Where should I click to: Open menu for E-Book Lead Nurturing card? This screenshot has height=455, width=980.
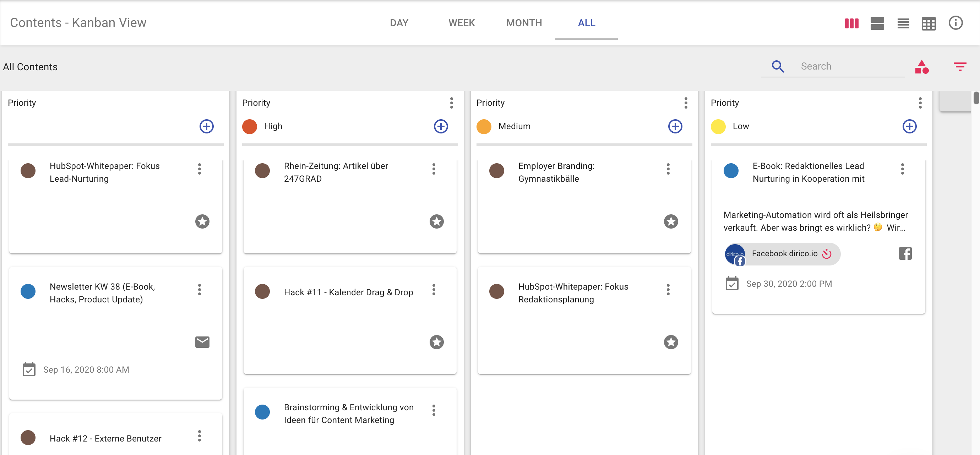[902, 169]
